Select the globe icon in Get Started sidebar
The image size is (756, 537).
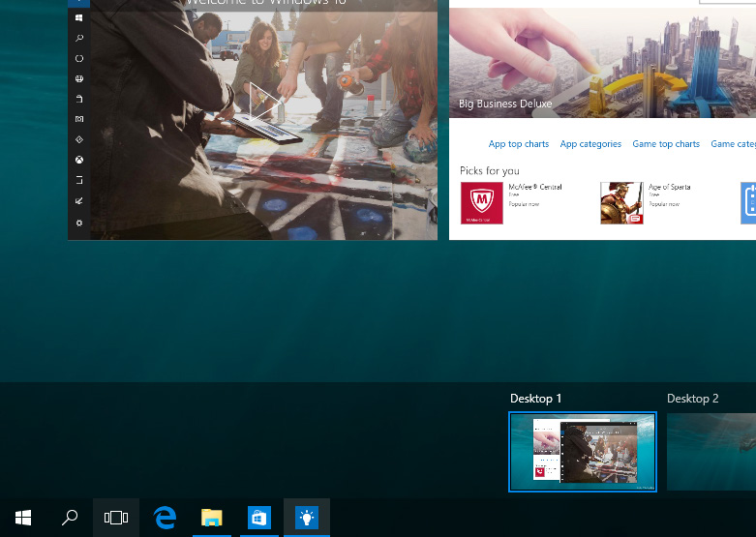79,78
